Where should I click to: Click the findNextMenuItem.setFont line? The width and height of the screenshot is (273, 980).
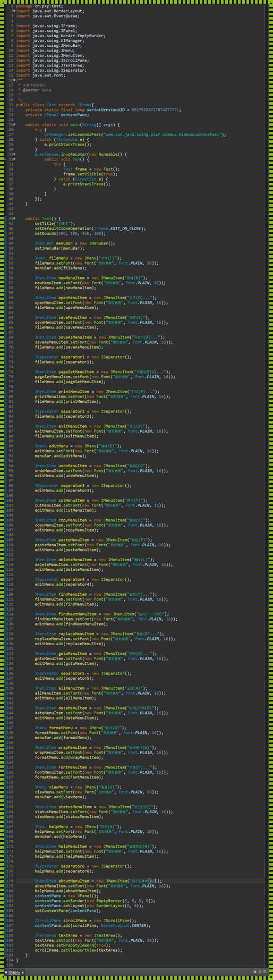coord(107,619)
